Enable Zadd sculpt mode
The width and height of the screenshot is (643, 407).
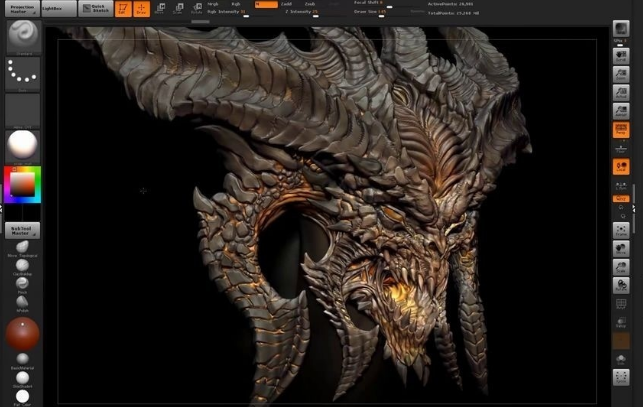pos(286,4)
